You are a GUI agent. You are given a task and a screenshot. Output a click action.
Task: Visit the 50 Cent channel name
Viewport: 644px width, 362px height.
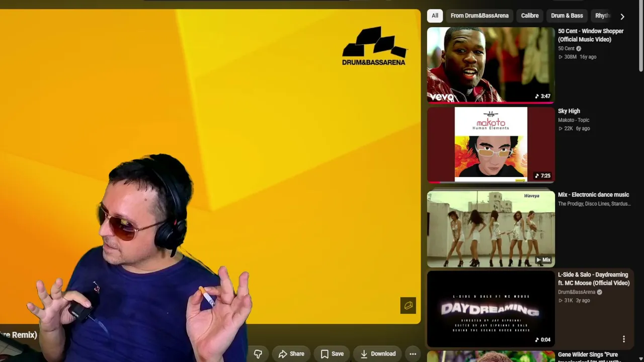click(x=566, y=49)
